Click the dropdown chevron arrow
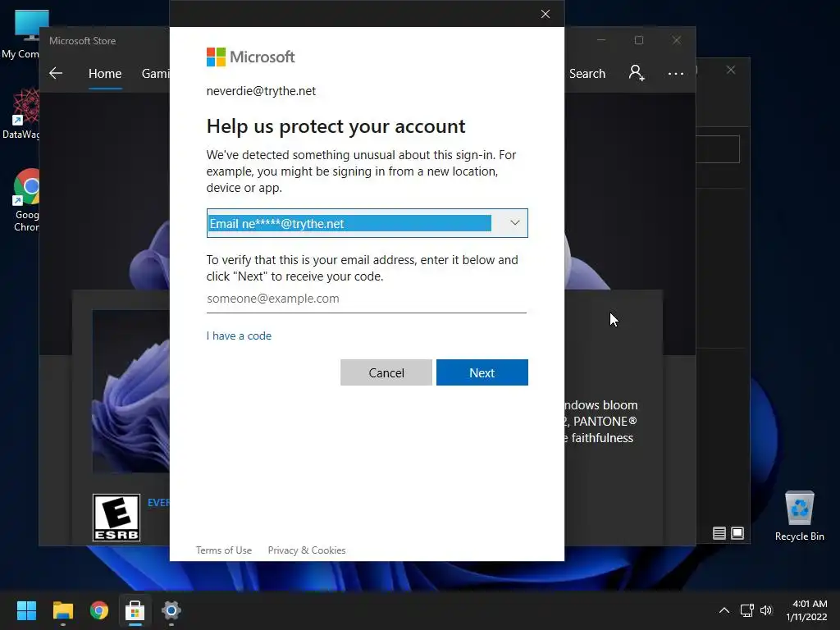Image resolution: width=840 pixels, height=630 pixels. tap(515, 223)
